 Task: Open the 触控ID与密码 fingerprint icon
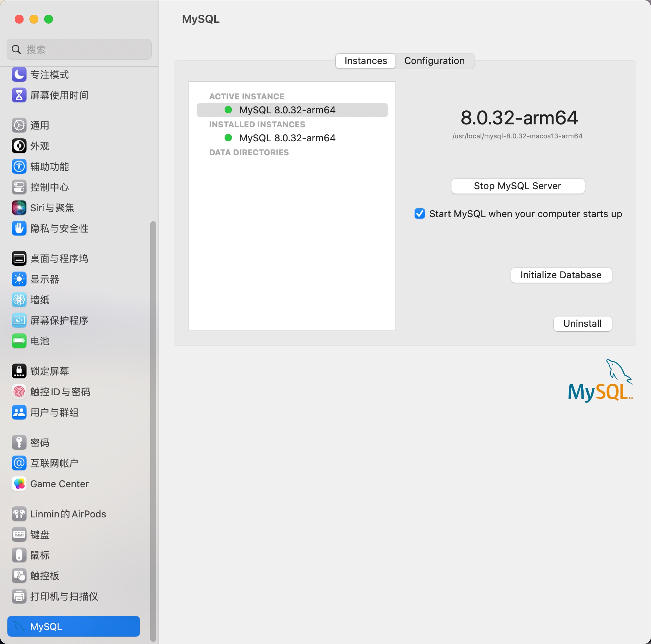pos(19,392)
